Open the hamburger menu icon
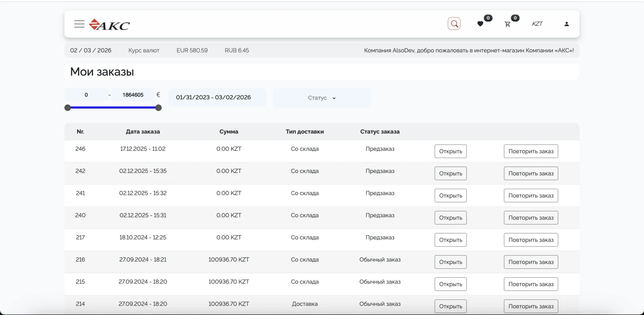The height and width of the screenshot is (315, 644). tap(79, 24)
